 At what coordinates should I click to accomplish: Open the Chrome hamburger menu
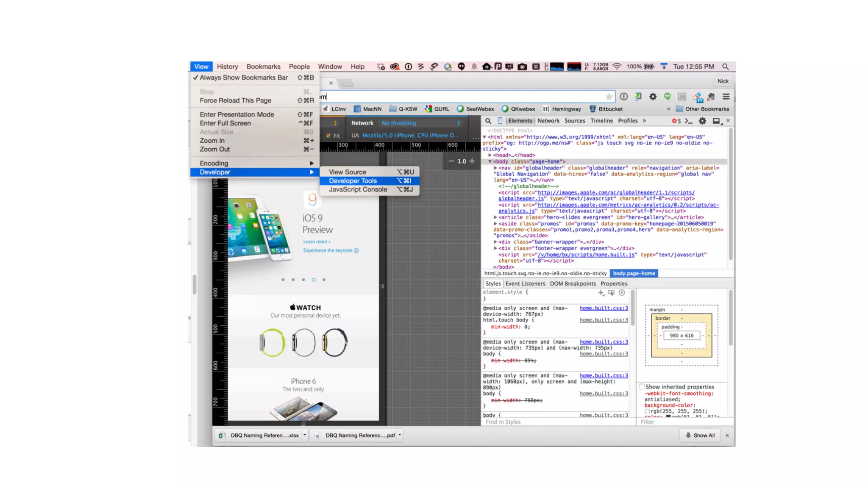726,97
